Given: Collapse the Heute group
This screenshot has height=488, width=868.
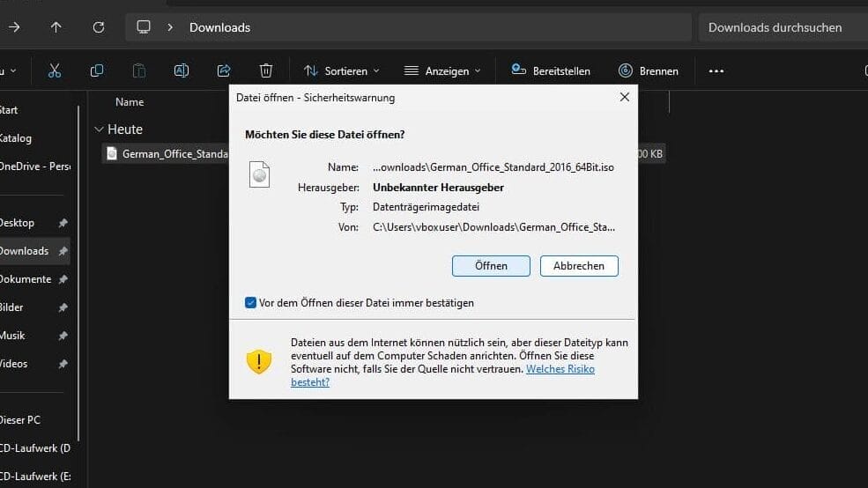Looking at the screenshot, I should pos(98,129).
